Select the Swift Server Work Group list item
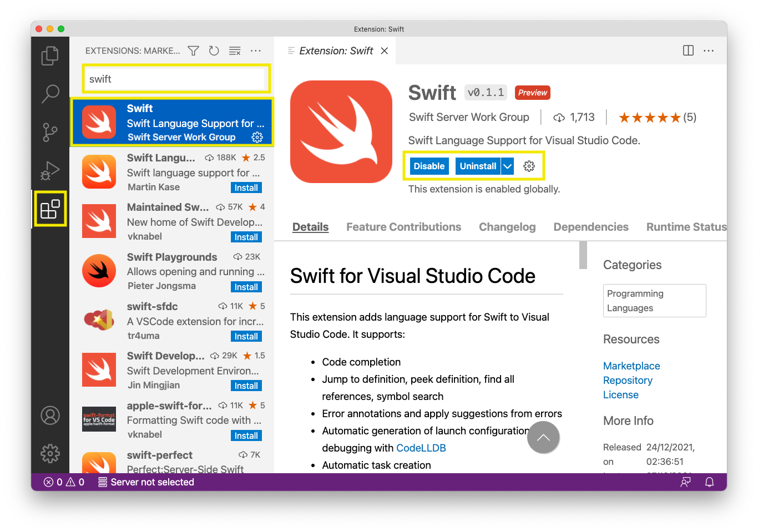Viewport: 758px width, 532px height. click(x=172, y=122)
